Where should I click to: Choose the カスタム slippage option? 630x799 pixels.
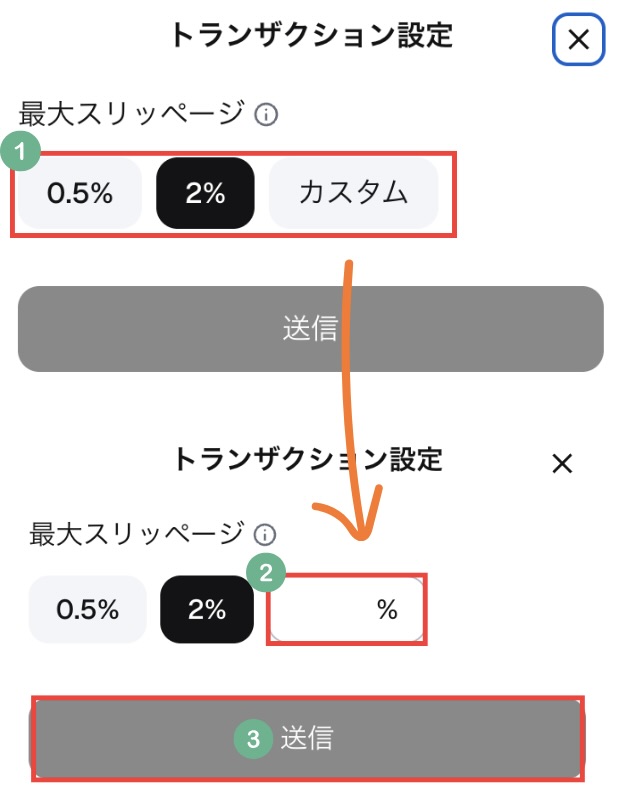pyautogui.click(x=353, y=193)
